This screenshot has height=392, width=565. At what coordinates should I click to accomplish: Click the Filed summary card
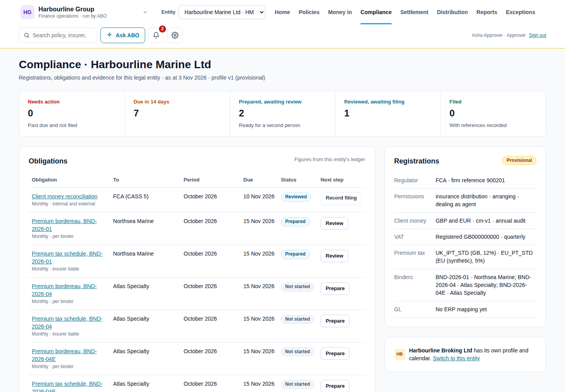coord(493,114)
